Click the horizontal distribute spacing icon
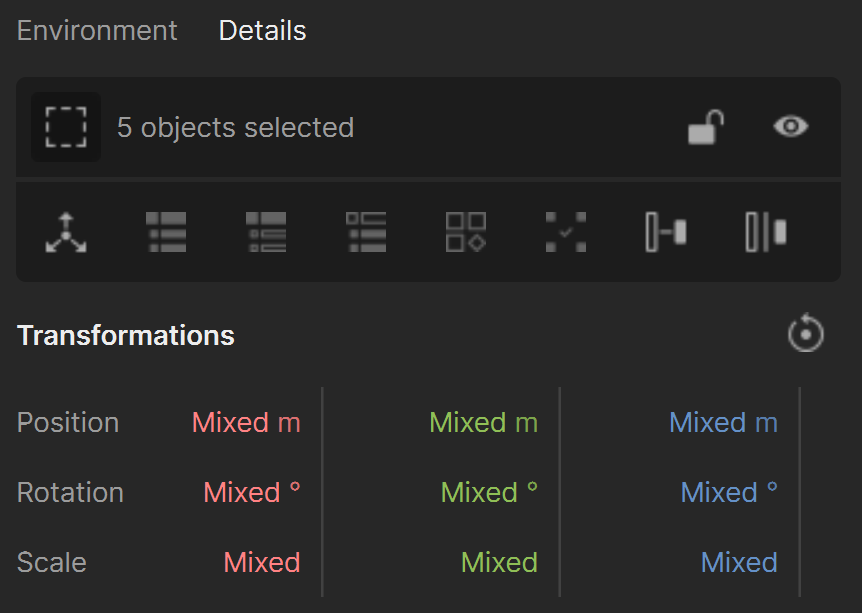Image resolution: width=862 pixels, height=613 pixels. [666, 232]
